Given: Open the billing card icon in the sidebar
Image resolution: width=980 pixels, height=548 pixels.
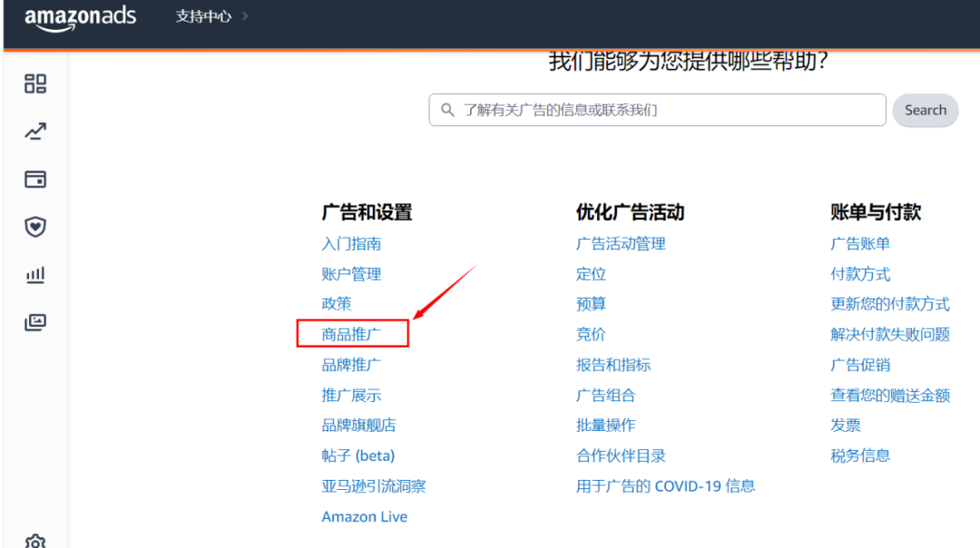Looking at the screenshot, I should pyautogui.click(x=34, y=180).
